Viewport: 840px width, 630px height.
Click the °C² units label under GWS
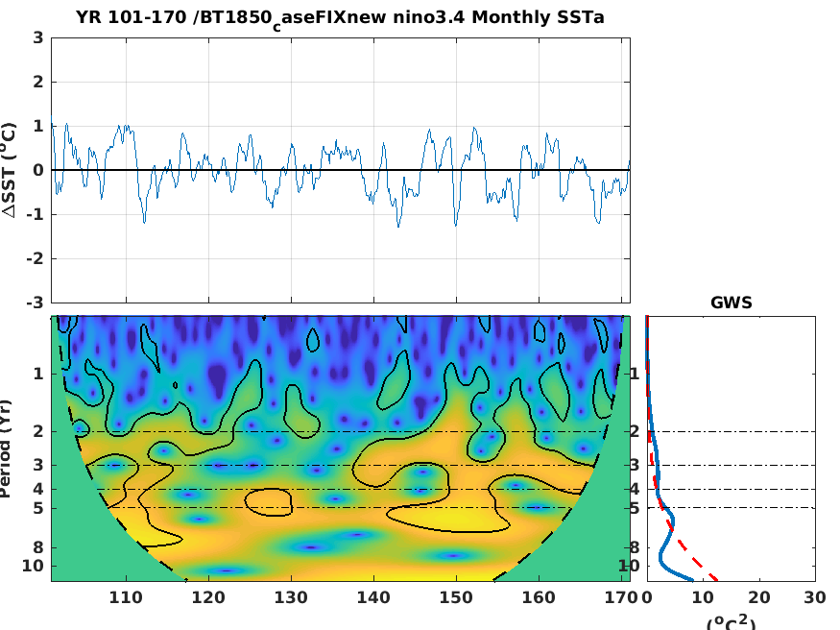(x=732, y=622)
